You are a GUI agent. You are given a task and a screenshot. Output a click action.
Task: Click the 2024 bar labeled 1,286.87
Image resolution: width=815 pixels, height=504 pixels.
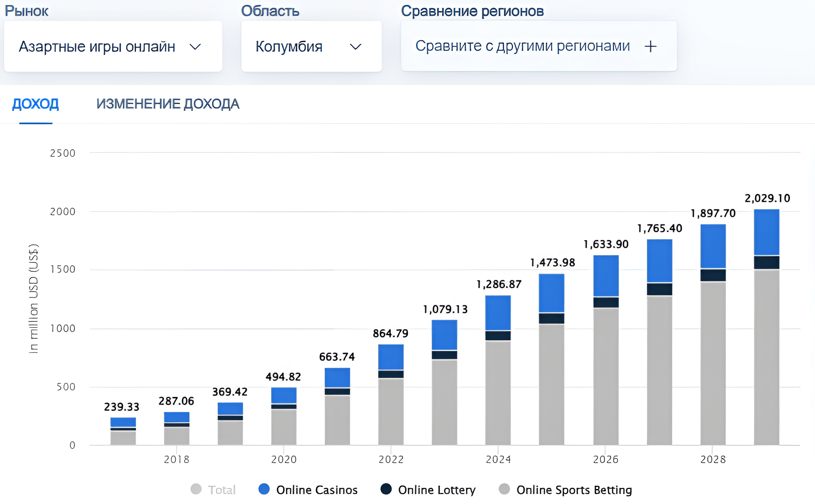point(498,370)
